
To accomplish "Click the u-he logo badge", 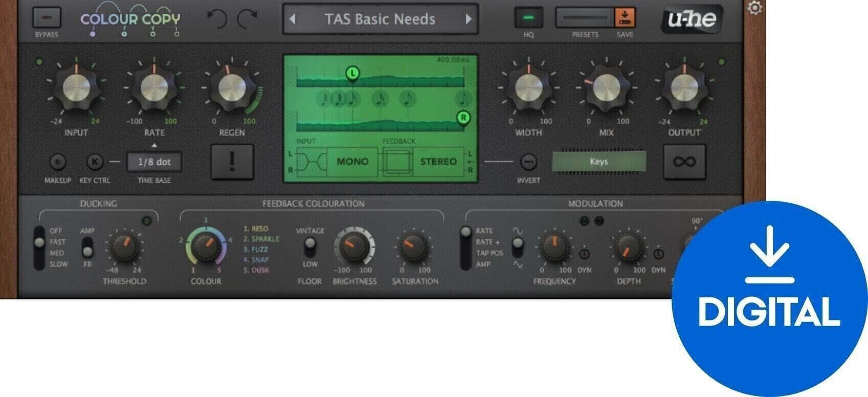I will point(693,19).
